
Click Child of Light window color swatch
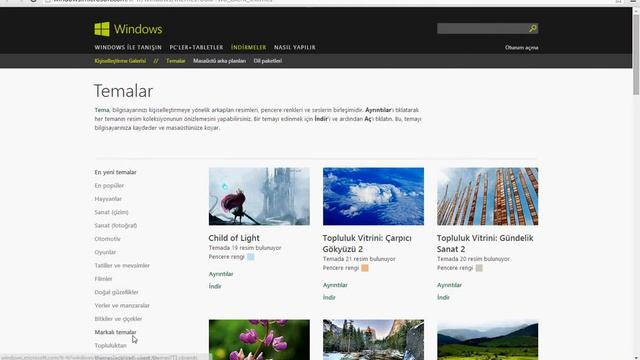[x=251, y=257]
